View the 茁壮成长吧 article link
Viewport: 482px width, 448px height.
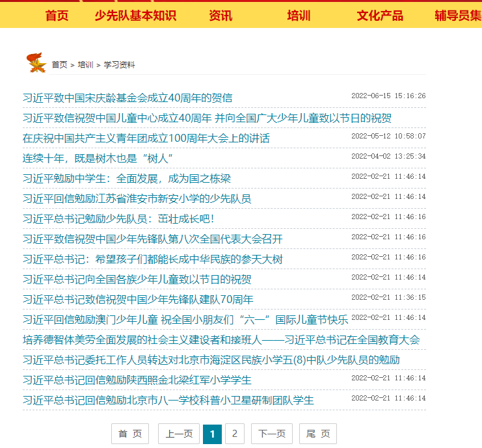pos(118,219)
